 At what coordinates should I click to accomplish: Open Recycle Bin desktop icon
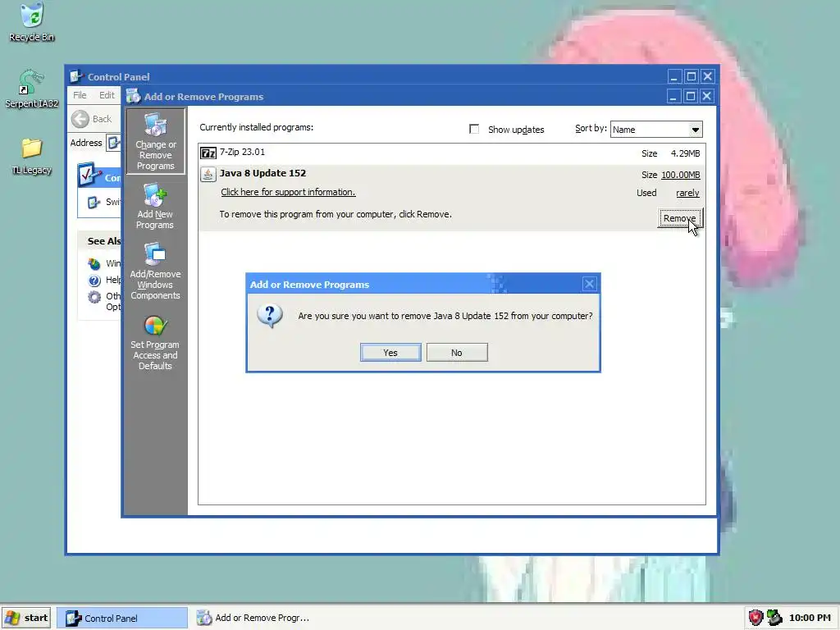[x=32, y=22]
